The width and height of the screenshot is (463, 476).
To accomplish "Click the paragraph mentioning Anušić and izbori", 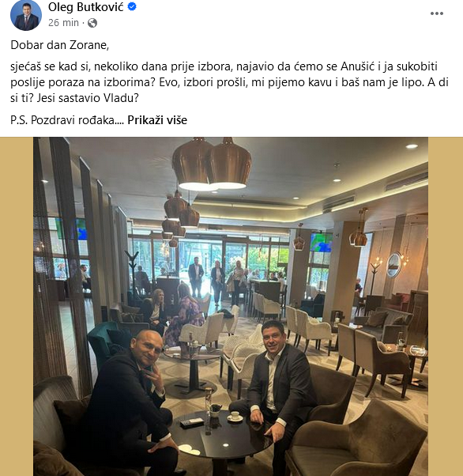I will point(229,82).
